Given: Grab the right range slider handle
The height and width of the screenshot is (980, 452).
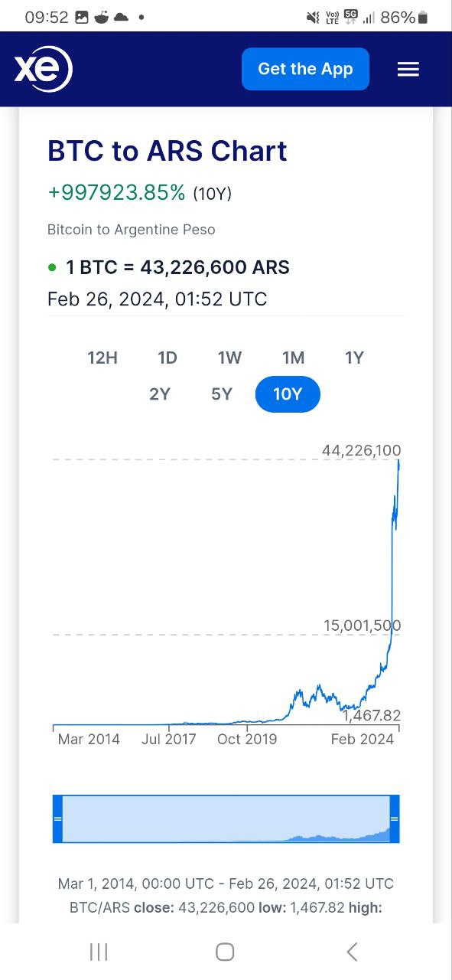Looking at the screenshot, I should [x=395, y=818].
